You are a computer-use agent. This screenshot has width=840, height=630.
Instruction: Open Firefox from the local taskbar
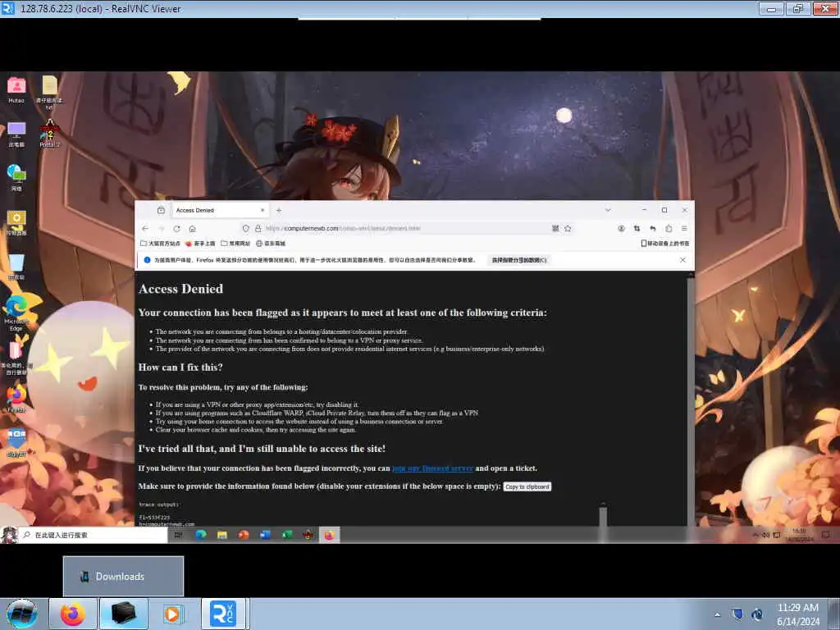coord(72,614)
